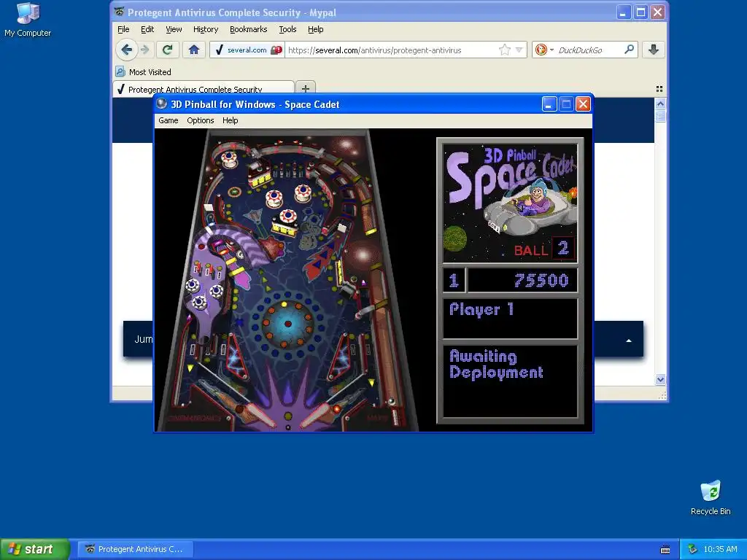Screen dimensions: 747x560
Task: Click the browser address bar URL
Action: (374, 50)
